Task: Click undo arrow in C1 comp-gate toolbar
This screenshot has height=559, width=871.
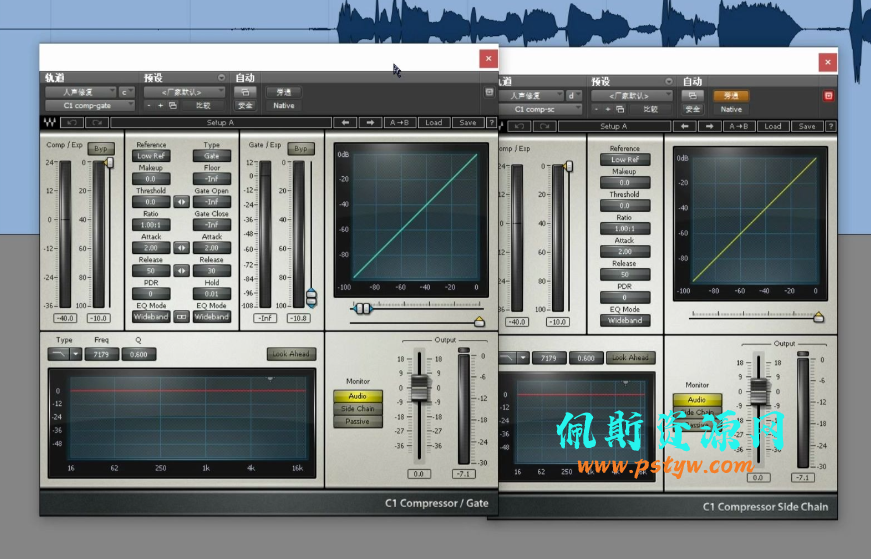Action: coord(72,123)
